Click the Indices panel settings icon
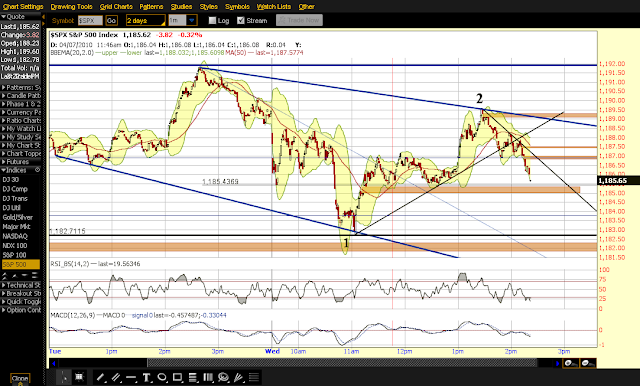This screenshot has height=386, width=640. (x=37, y=170)
